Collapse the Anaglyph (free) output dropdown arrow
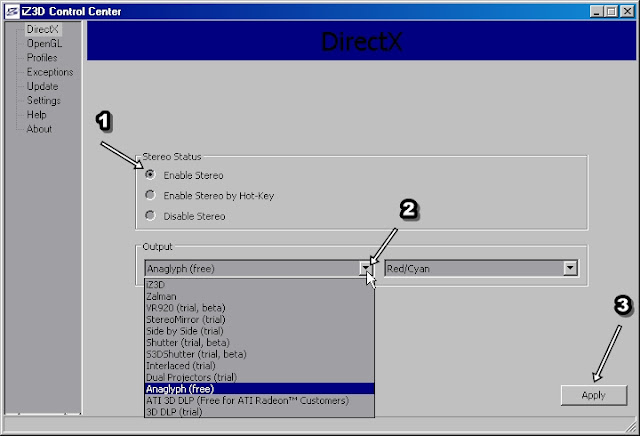Viewport: 640px width, 436px height. click(366, 268)
